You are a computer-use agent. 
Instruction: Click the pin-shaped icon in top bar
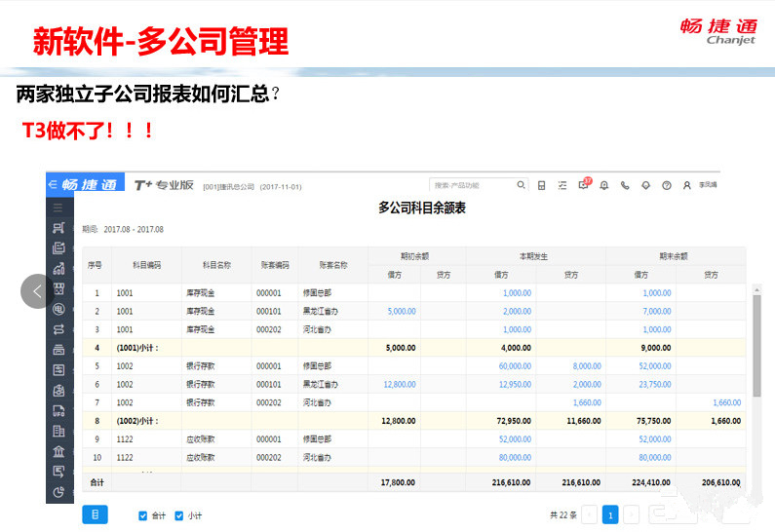coord(645,185)
